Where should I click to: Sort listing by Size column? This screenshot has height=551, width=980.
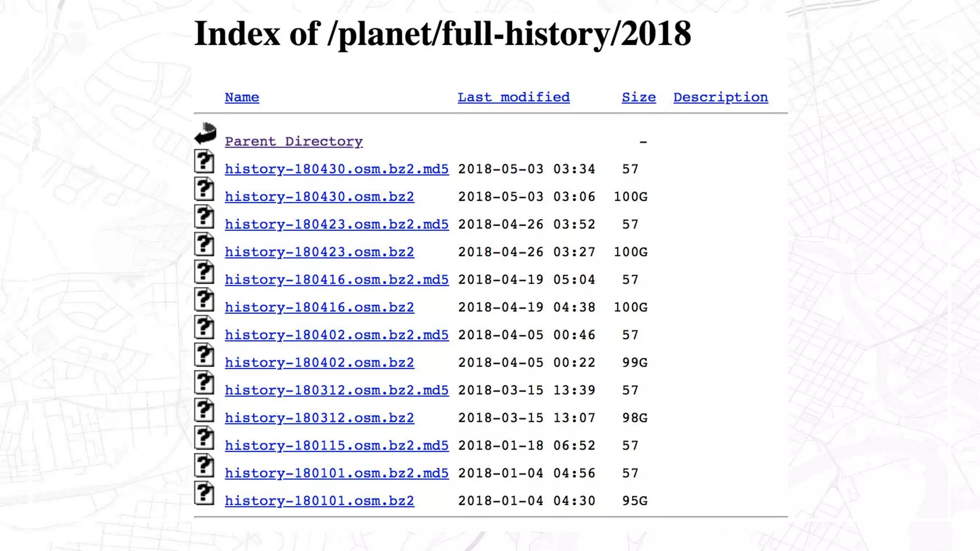point(638,97)
